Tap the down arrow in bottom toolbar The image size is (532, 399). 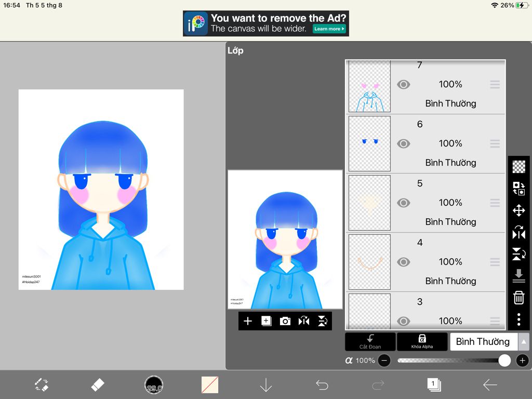tap(265, 385)
